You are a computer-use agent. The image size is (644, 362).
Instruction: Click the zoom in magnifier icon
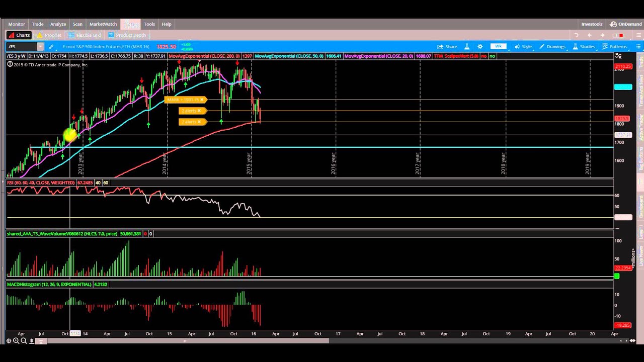pyautogui.click(x=16, y=341)
